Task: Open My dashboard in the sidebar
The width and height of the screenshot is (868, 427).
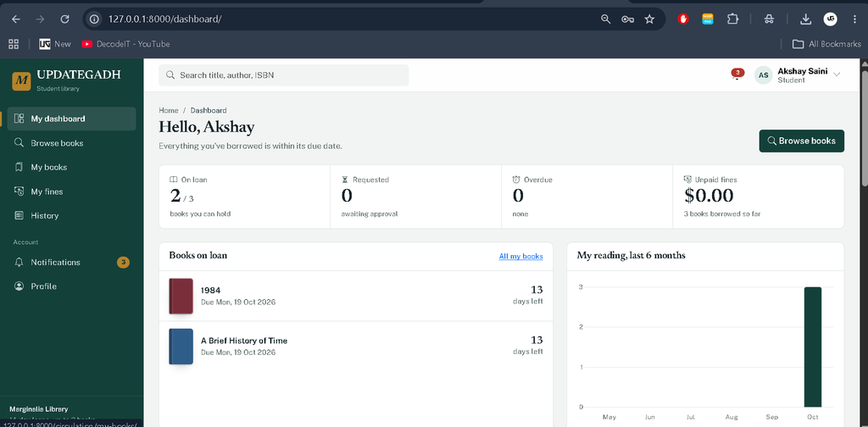Action: point(71,119)
